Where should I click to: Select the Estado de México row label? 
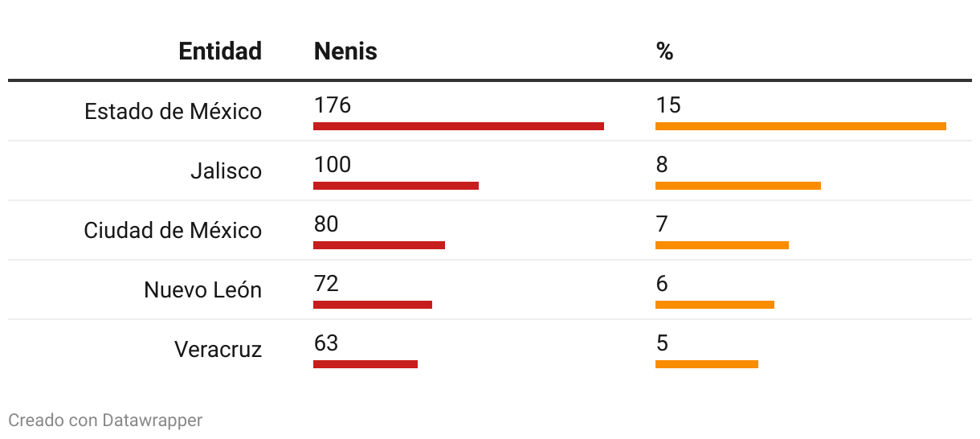(173, 111)
